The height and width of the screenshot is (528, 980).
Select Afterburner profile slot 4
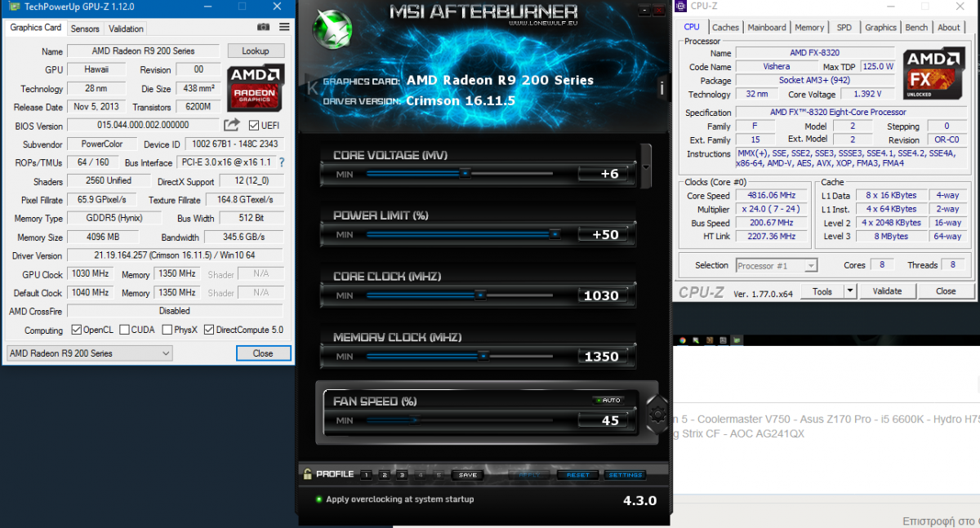[x=421, y=475]
